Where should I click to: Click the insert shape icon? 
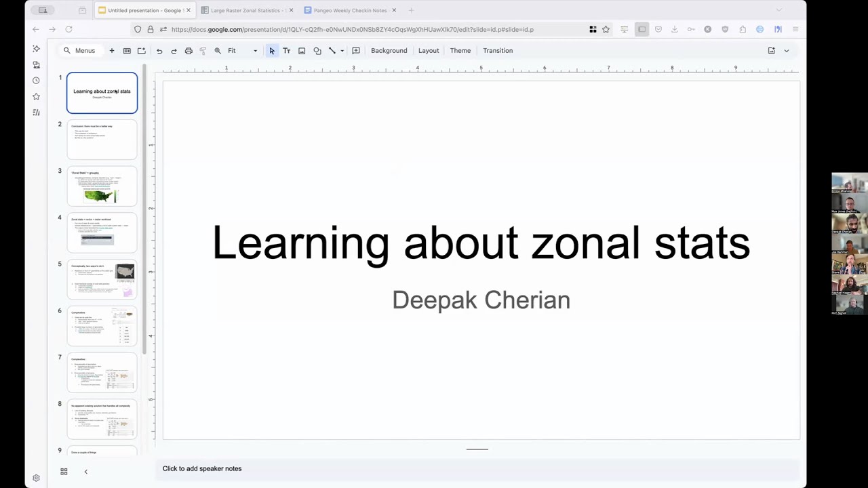pyautogui.click(x=317, y=51)
